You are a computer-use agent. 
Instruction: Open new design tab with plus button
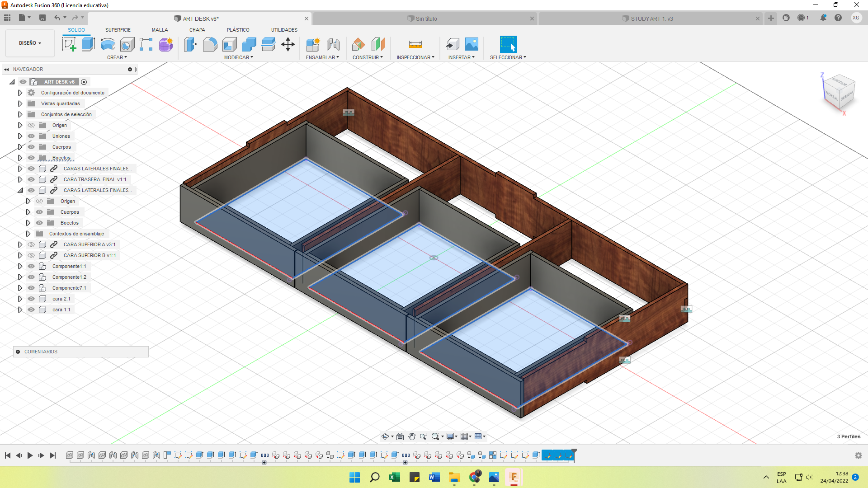(771, 18)
